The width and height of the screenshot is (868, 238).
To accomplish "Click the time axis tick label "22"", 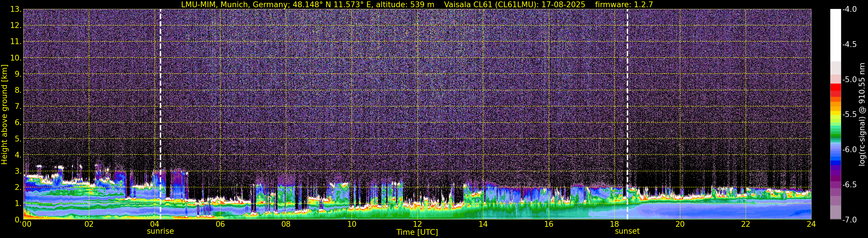I will [746, 224].
